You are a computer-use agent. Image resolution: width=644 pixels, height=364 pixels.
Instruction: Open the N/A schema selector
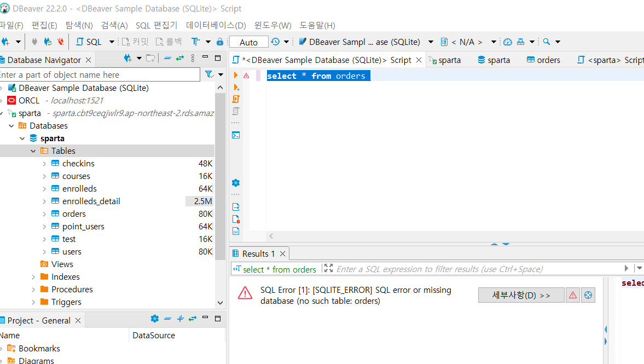click(467, 42)
